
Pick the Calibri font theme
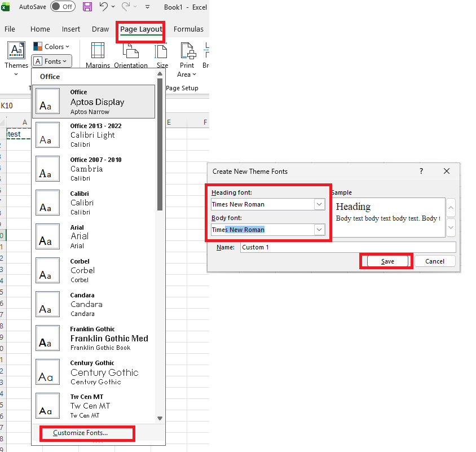click(94, 203)
